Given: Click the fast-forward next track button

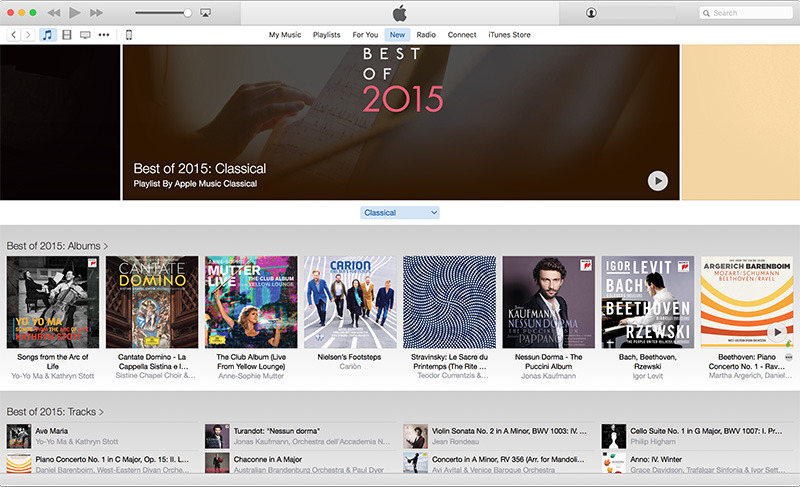Looking at the screenshot, I should pyautogui.click(x=96, y=13).
